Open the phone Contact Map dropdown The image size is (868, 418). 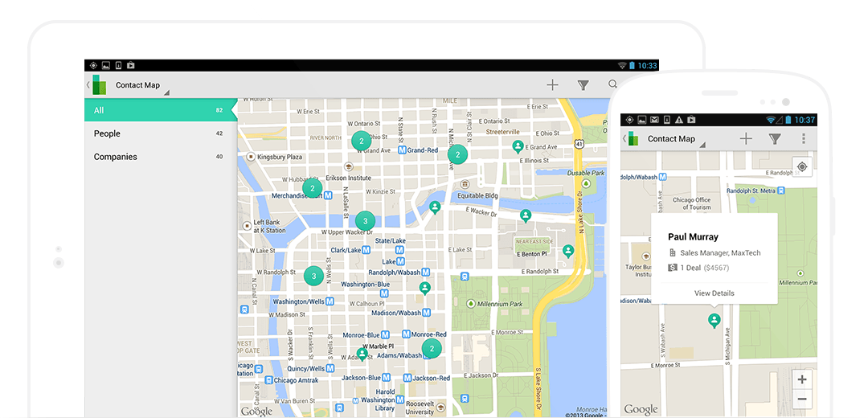pos(675,140)
